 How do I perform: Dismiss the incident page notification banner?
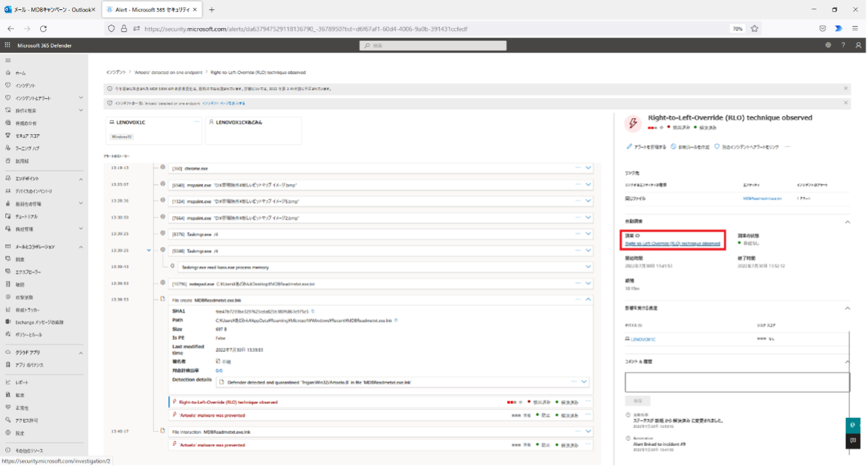[x=846, y=103]
